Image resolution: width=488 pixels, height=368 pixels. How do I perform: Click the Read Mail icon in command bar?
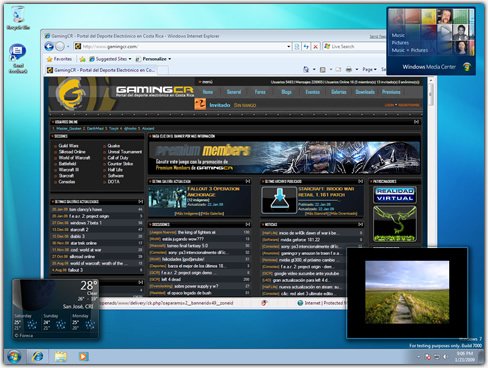coord(338,70)
